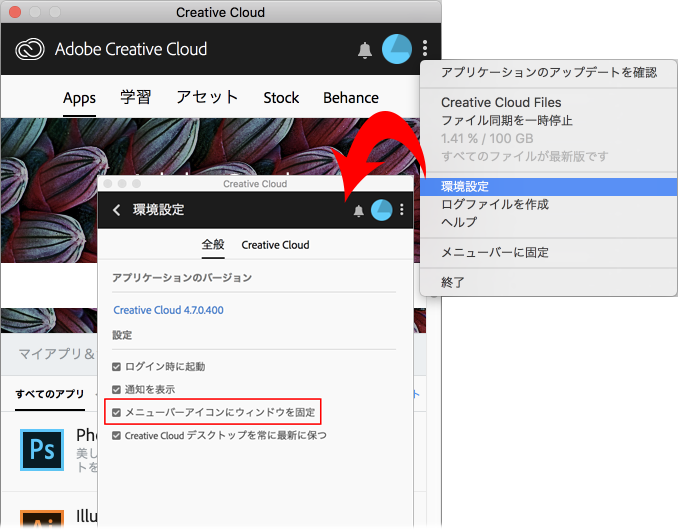Switch to the Behance tab
The image size is (678, 530).
[351, 98]
